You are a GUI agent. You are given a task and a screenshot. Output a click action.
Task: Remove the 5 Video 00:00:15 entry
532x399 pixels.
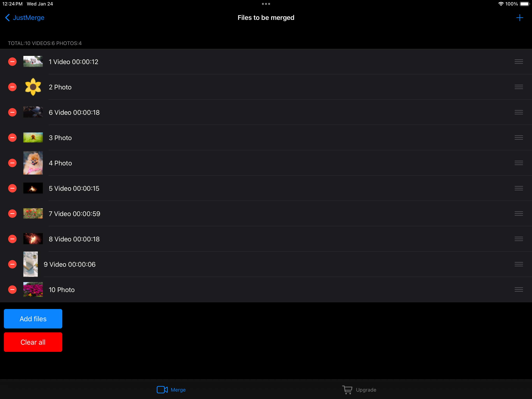[12, 188]
